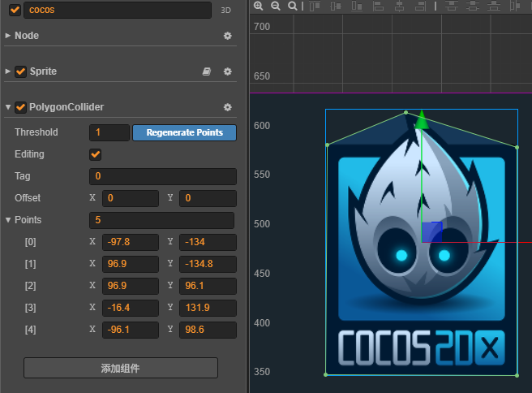Distribute nodes by bottom edges
The image size is (532, 393).
point(494,6)
